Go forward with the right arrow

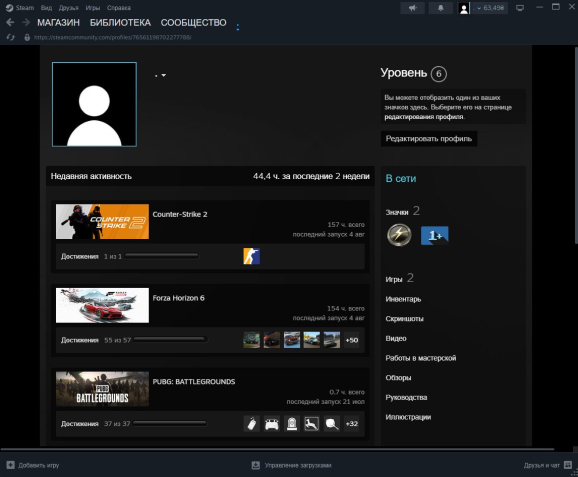(26, 22)
